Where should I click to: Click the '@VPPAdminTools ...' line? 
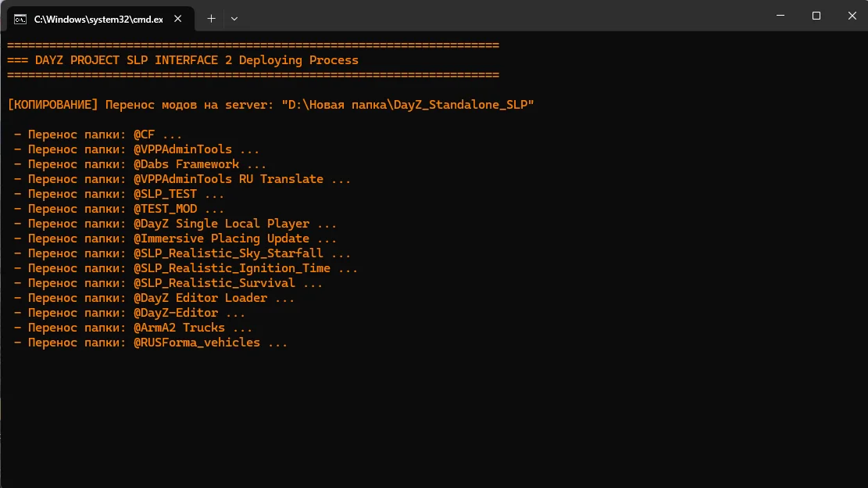(x=137, y=149)
